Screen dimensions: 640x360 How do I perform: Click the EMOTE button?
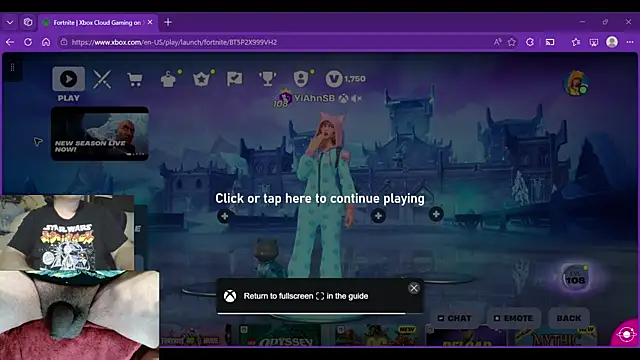513,318
